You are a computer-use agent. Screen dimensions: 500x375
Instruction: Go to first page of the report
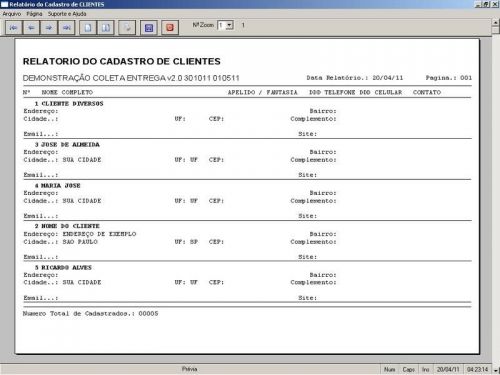pos(14,28)
